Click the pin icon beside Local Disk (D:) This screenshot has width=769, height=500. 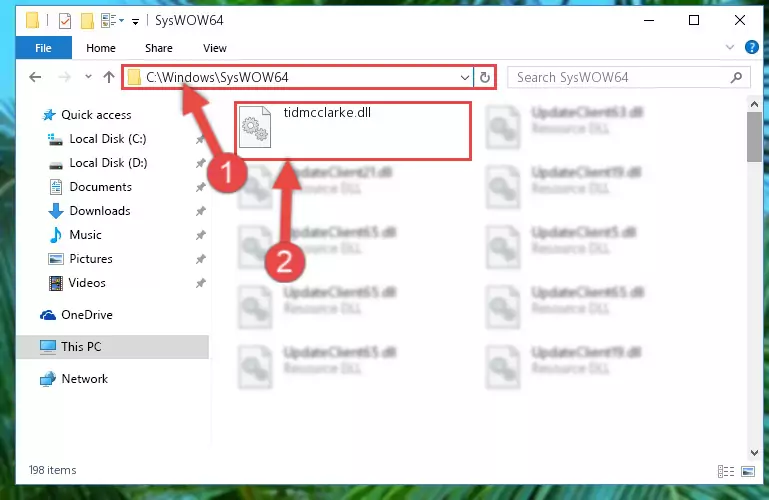point(200,163)
